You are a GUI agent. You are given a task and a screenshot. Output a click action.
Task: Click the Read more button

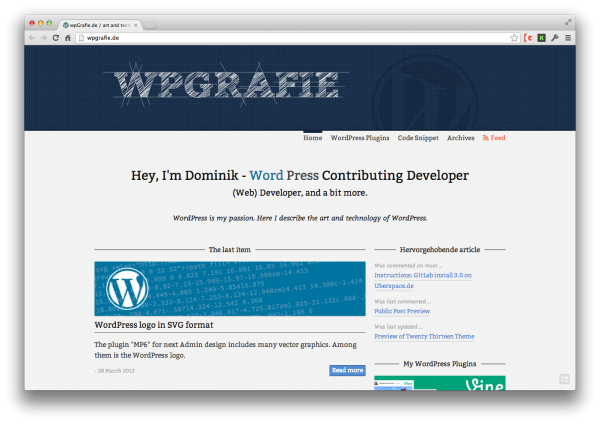pos(347,370)
